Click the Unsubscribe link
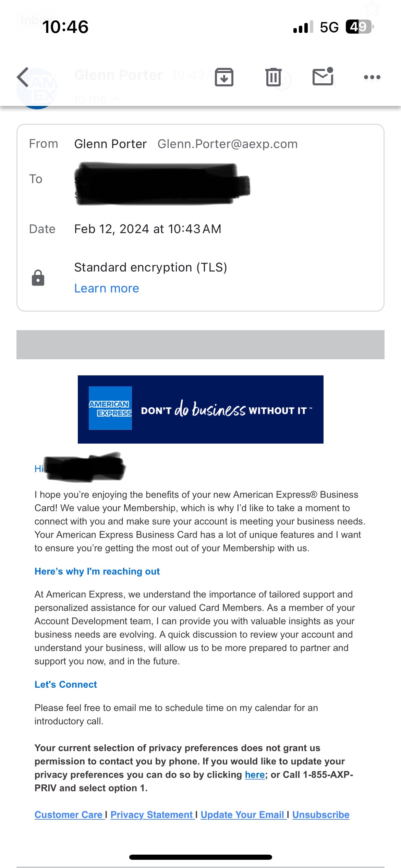 pyautogui.click(x=321, y=815)
